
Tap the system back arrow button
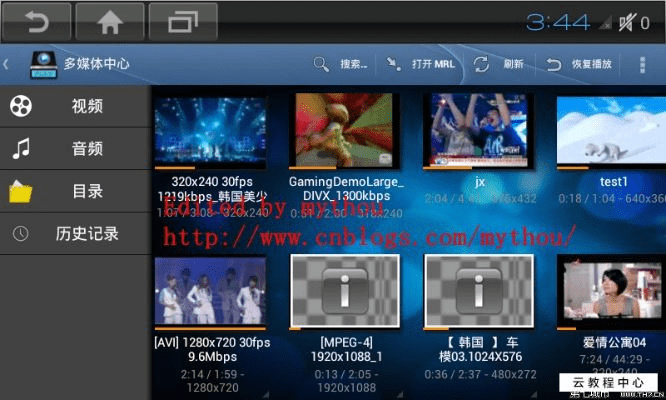(x=37, y=22)
